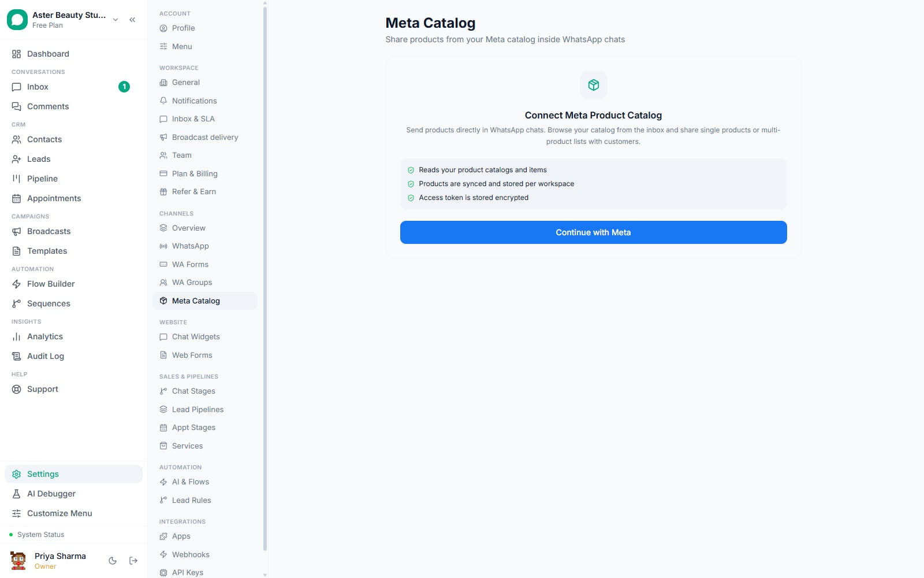Click the Inbox unread badge showing 1

tap(124, 87)
